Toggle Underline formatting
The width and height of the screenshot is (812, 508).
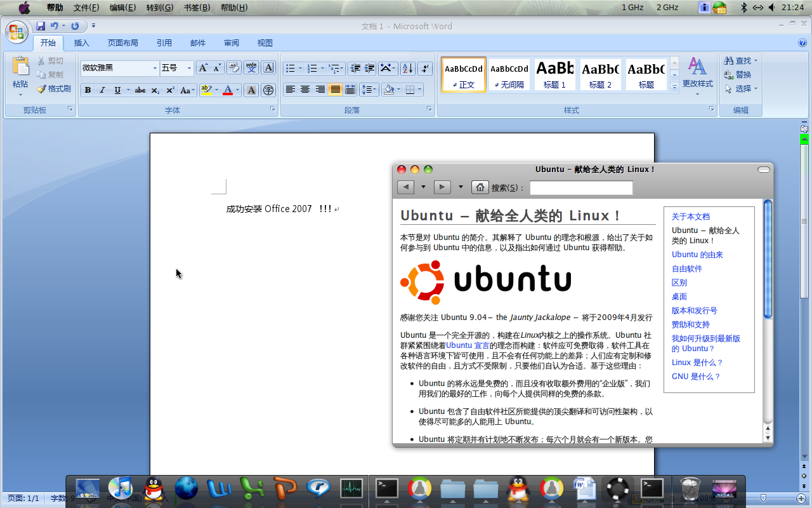(x=117, y=90)
